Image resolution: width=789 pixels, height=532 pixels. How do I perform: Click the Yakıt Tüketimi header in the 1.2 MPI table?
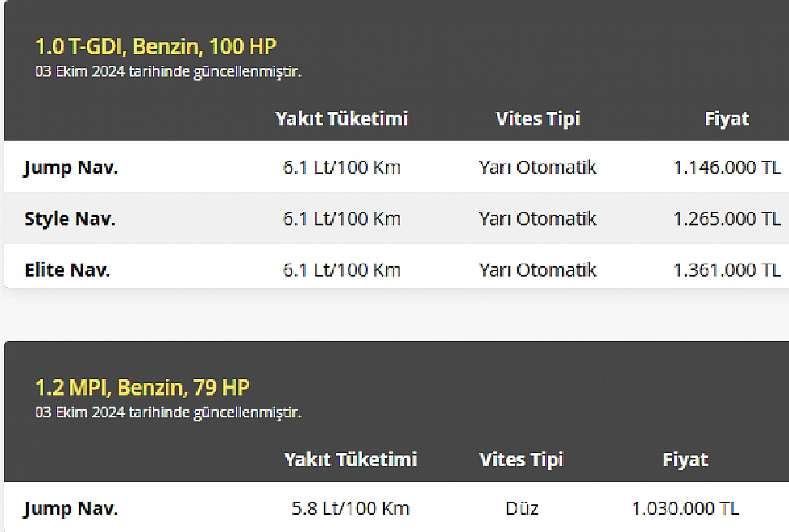point(351,459)
